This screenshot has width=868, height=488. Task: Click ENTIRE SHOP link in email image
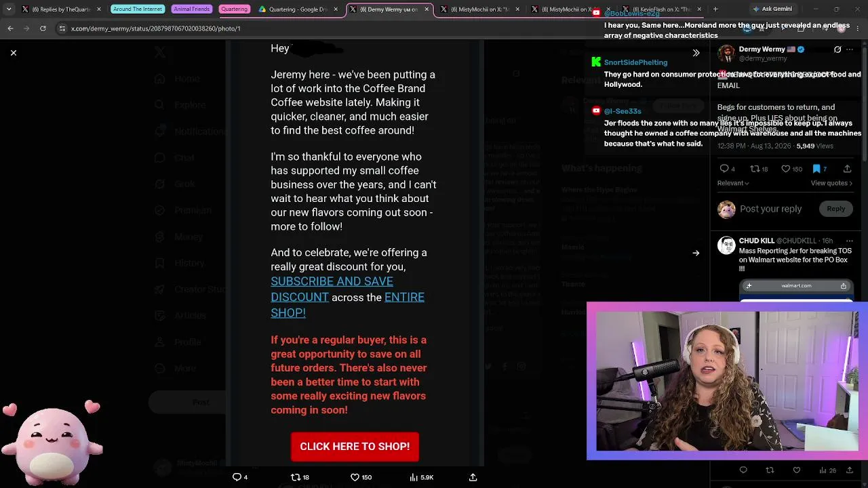coord(347,304)
